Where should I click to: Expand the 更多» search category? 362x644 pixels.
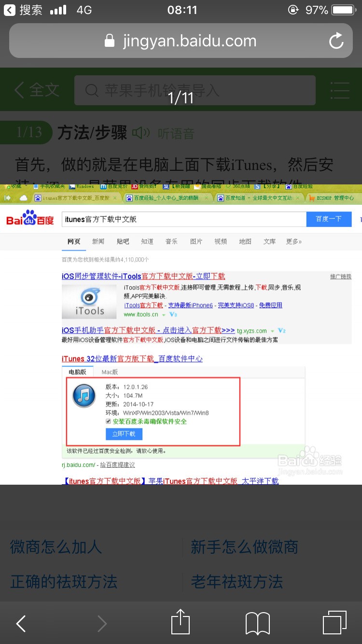tap(294, 241)
